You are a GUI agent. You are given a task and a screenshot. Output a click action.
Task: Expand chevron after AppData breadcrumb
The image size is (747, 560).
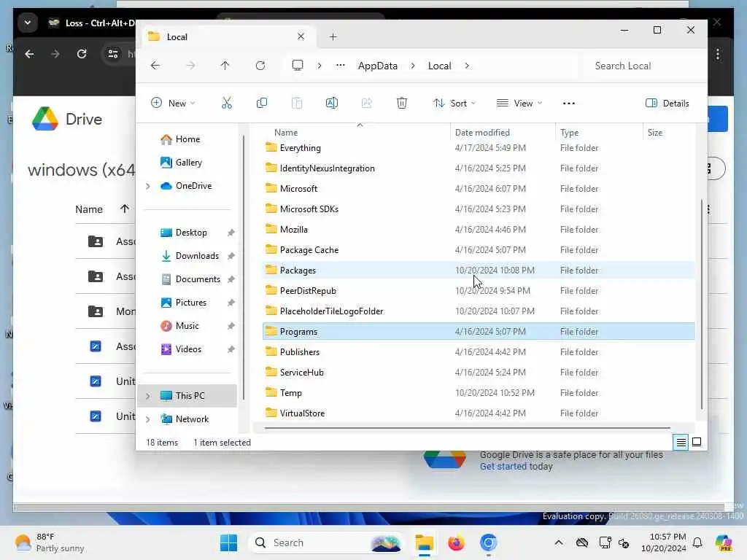pyautogui.click(x=413, y=66)
